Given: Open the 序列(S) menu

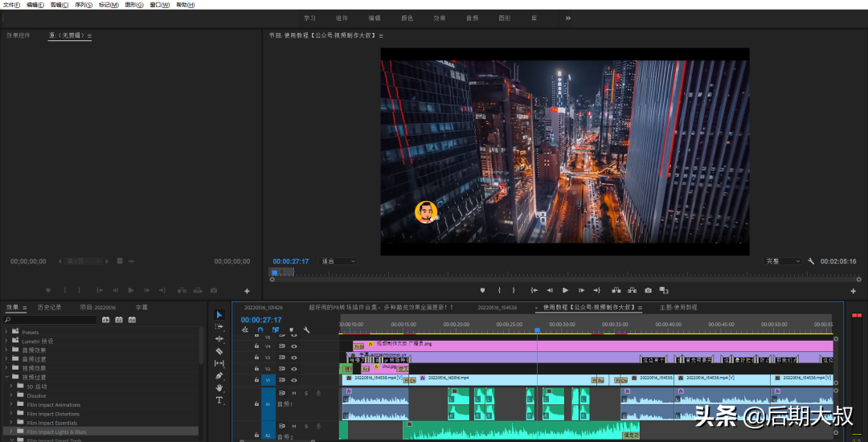Looking at the screenshot, I should coord(84,5).
